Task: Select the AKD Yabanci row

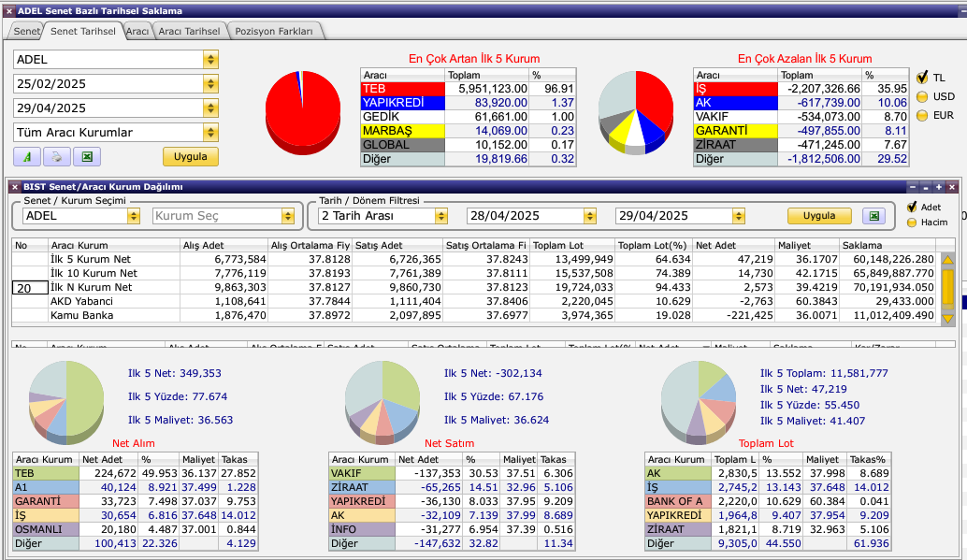Action: (474, 302)
